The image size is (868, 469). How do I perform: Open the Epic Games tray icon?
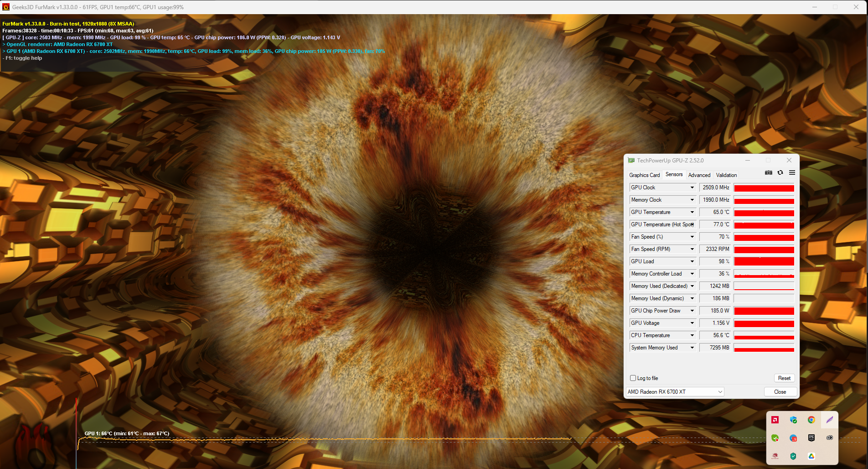(811, 438)
